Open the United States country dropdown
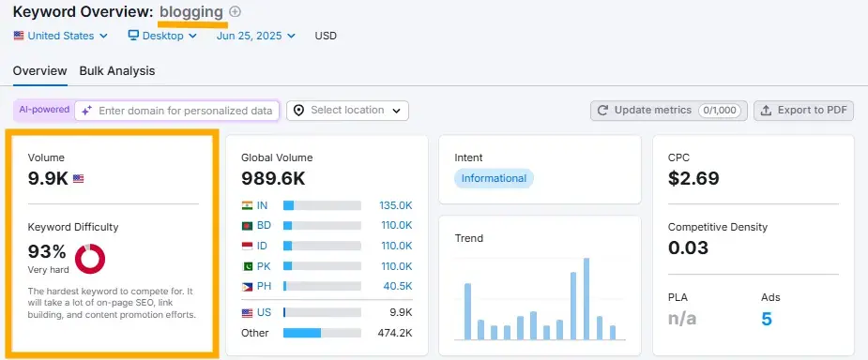The width and height of the screenshot is (868, 360). [x=60, y=36]
